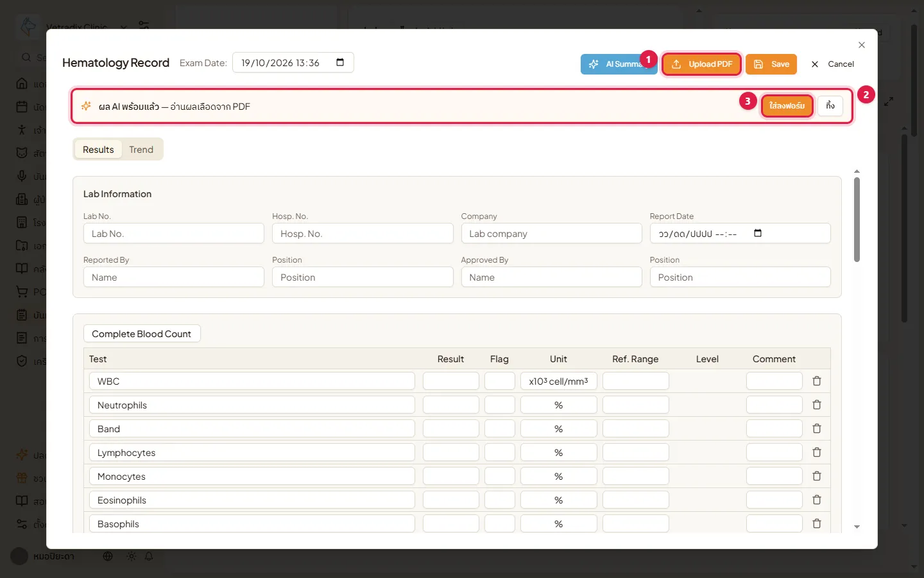This screenshot has width=924, height=578.
Task: Click the trash icon for the Basophils row
Action: click(817, 523)
